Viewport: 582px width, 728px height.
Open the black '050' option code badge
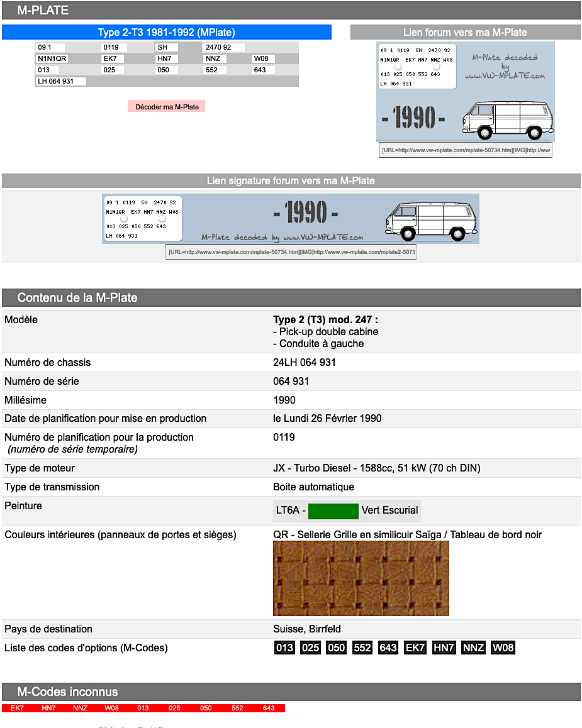tap(336, 648)
